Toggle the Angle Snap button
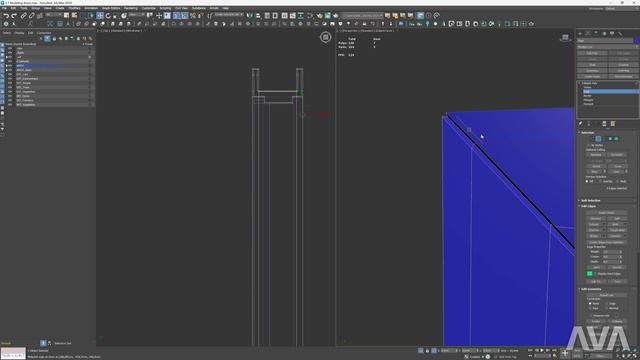640x360 pixels. (184, 16)
